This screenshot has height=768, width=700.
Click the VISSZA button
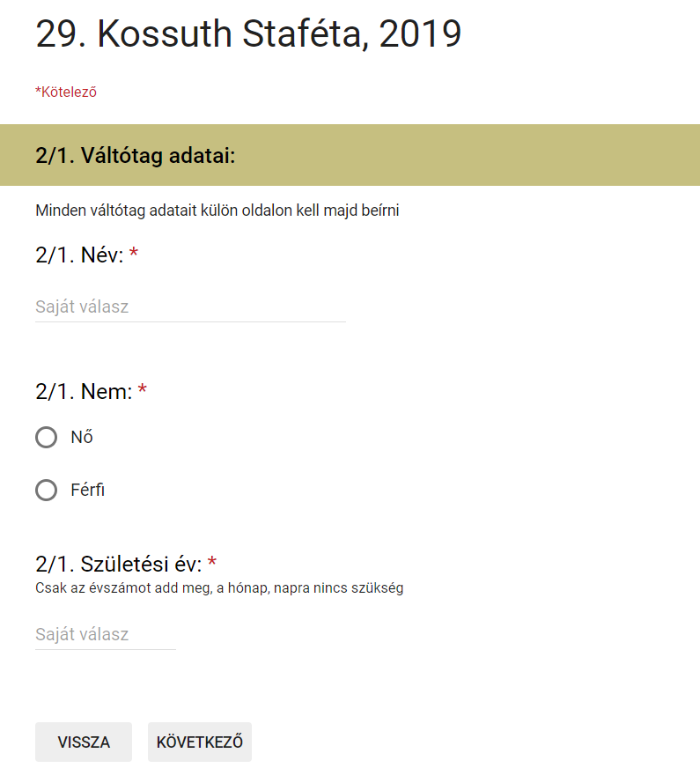pos(84,742)
